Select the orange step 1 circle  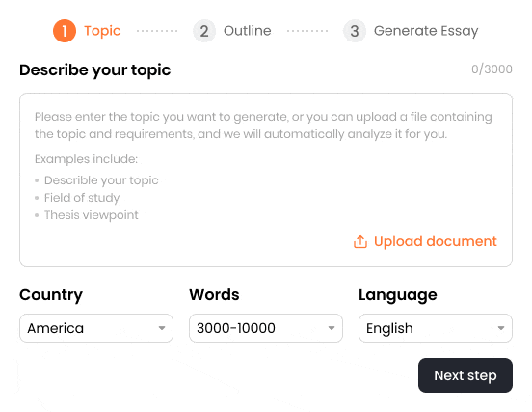click(65, 31)
